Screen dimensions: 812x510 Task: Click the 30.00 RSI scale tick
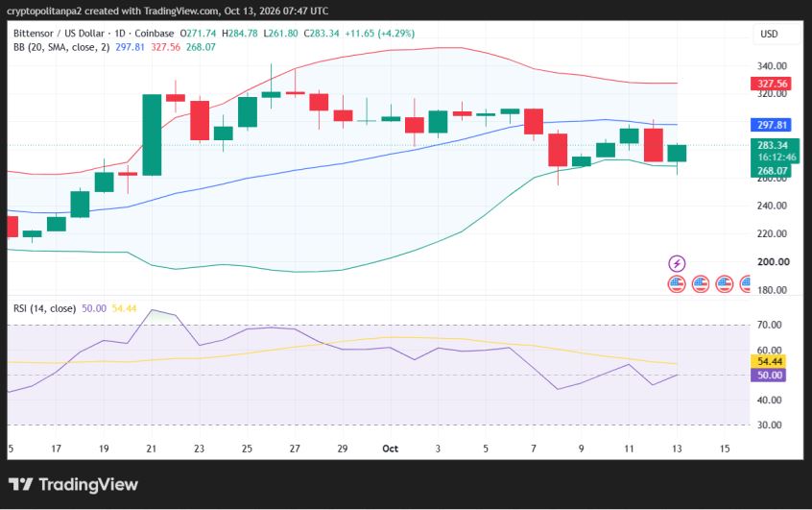[769, 425]
